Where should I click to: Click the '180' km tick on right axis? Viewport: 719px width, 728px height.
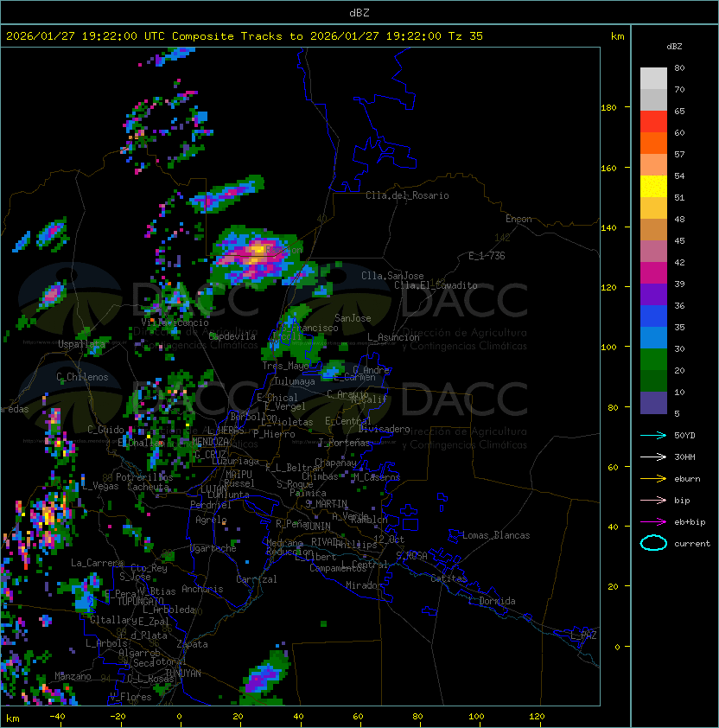608,108
